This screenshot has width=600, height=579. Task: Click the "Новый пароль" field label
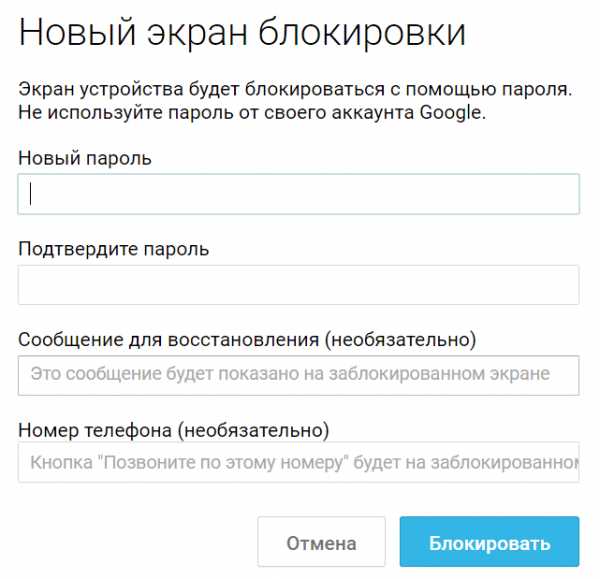click(x=85, y=158)
